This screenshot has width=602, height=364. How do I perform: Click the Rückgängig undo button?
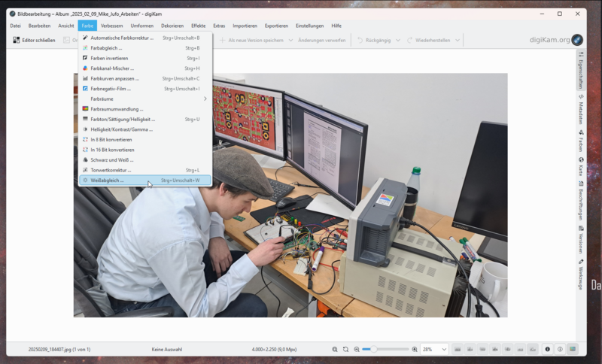click(374, 40)
